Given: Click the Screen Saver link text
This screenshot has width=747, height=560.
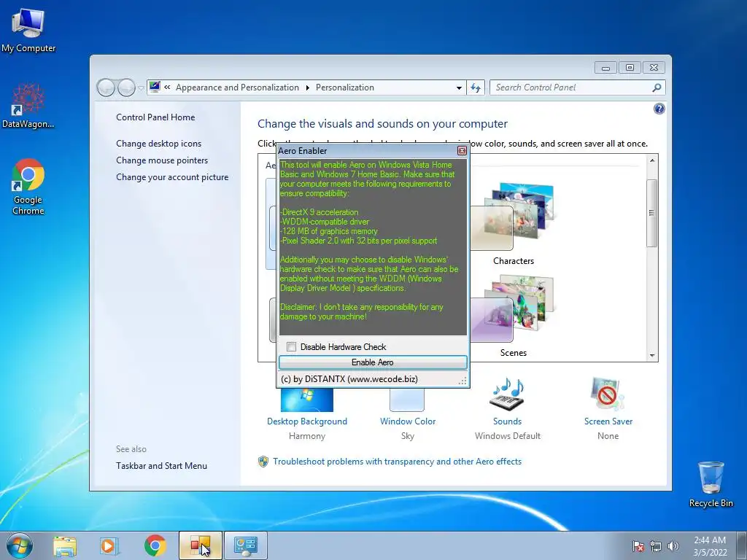Looking at the screenshot, I should (608, 421).
